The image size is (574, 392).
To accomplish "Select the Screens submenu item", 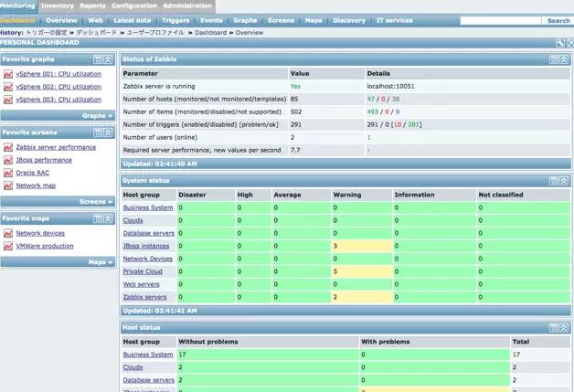I will point(281,20).
